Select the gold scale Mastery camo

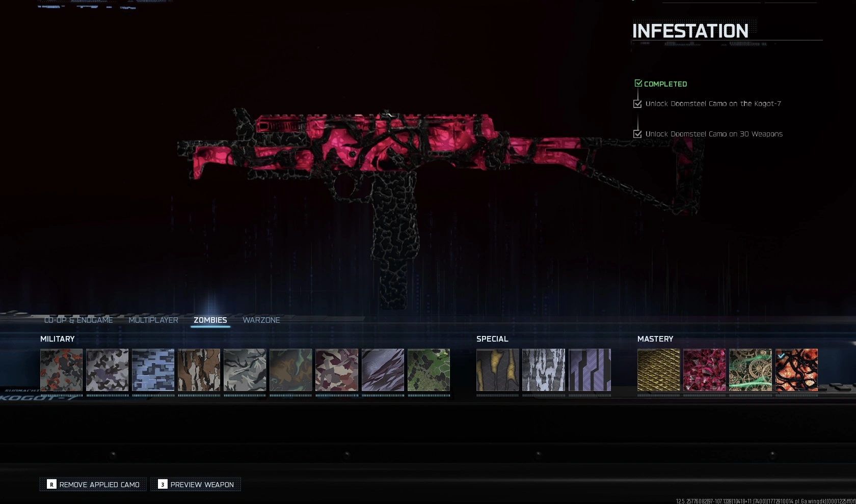[x=658, y=370]
